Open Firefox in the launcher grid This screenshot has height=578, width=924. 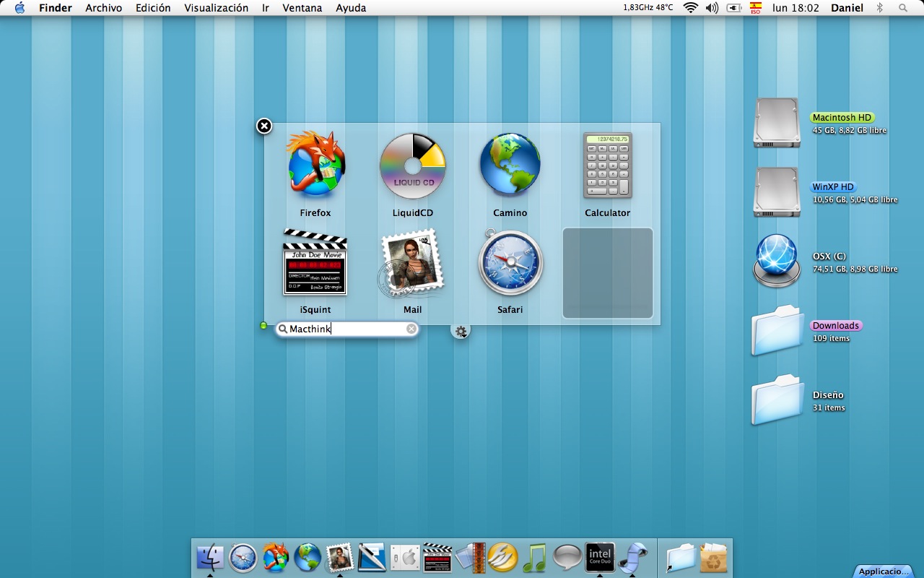tap(315, 165)
